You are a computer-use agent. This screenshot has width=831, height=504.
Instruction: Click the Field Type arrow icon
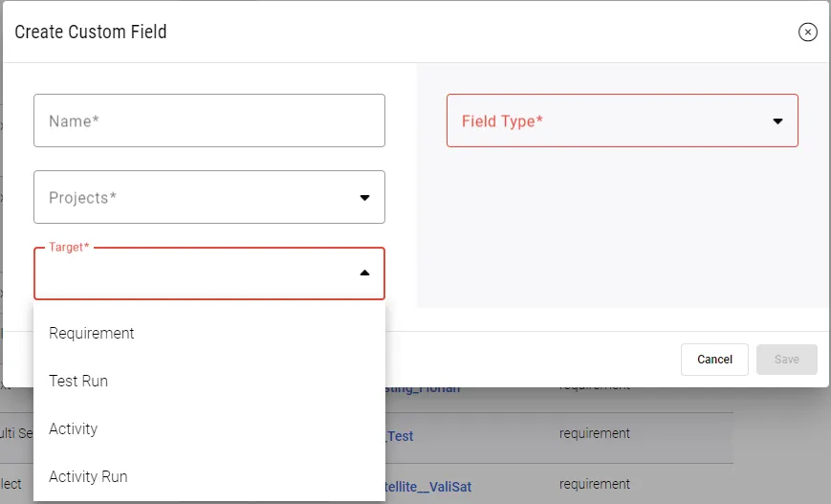777,121
